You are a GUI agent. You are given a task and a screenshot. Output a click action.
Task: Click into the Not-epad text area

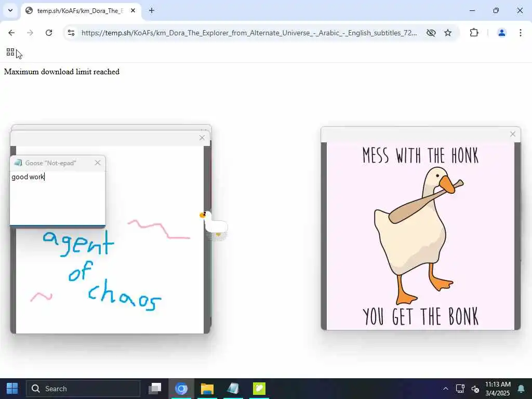click(57, 198)
